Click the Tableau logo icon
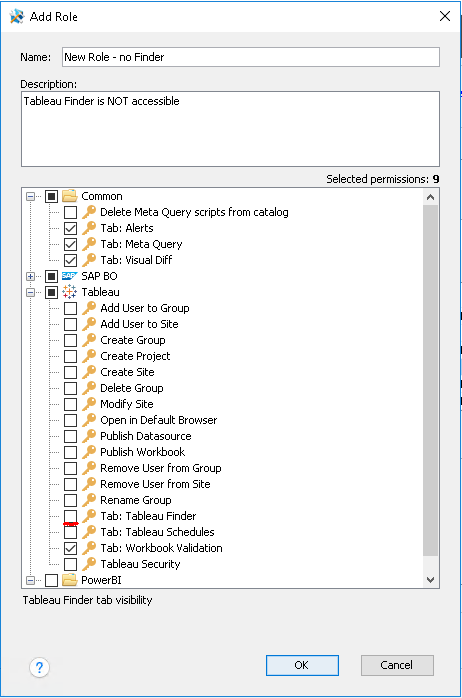 point(69,292)
